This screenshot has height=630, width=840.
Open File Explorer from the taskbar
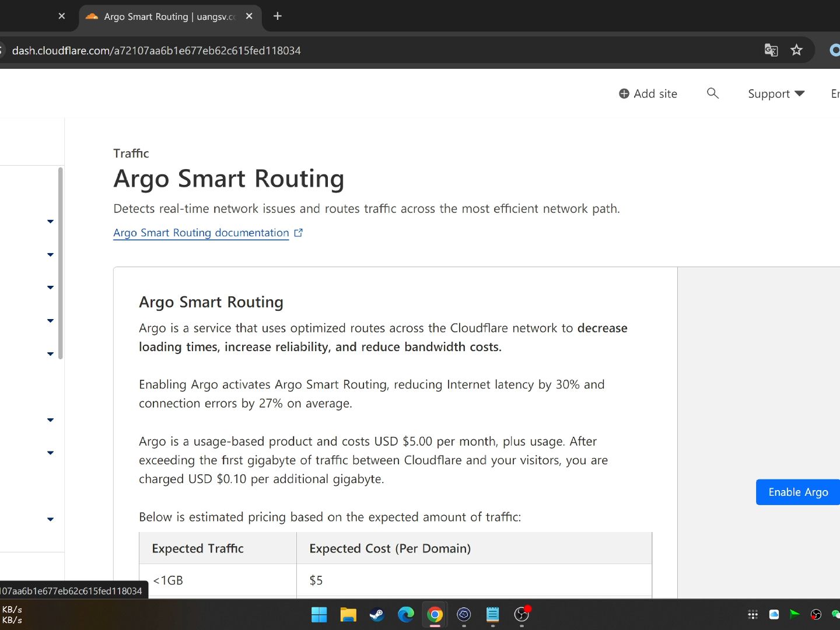[348, 614]
